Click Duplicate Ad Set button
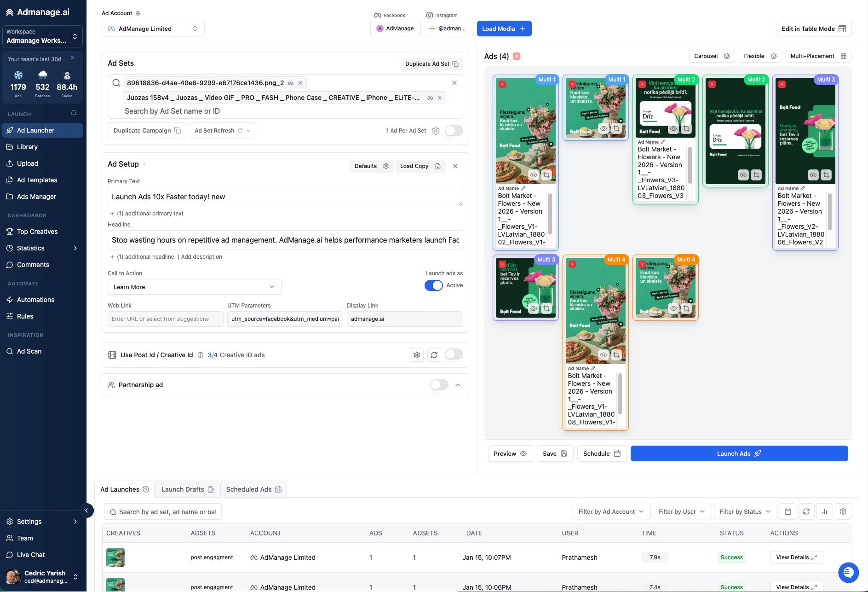The height and width of the screenshot is (592, 868). [431, 64]
